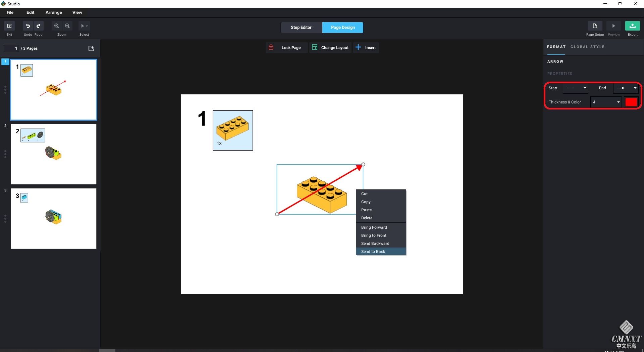The height and width of the screenshot is (352, 644).
Task: Undo the last action
Action: pos(28,26)
